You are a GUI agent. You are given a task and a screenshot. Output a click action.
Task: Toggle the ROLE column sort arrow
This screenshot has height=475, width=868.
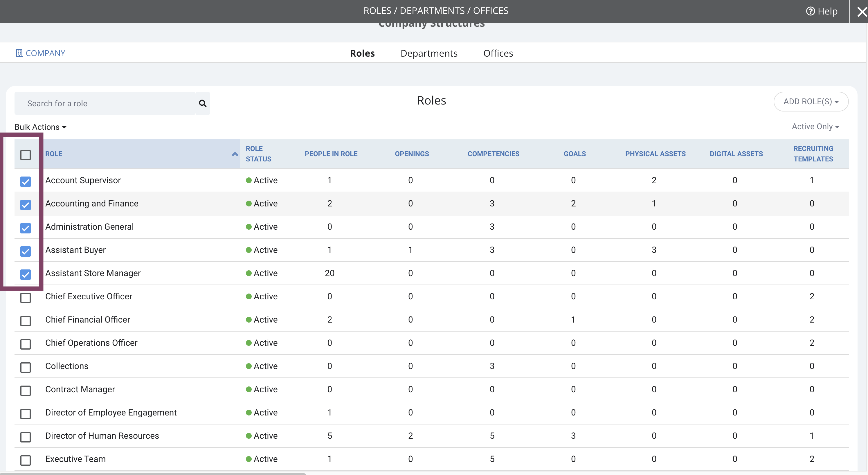[235, 154]
